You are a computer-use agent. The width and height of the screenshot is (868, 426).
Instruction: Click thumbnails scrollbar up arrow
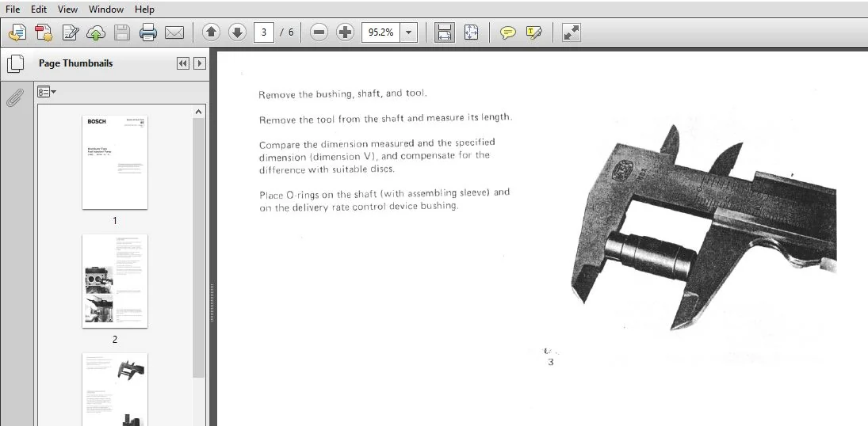pos(199,112)
